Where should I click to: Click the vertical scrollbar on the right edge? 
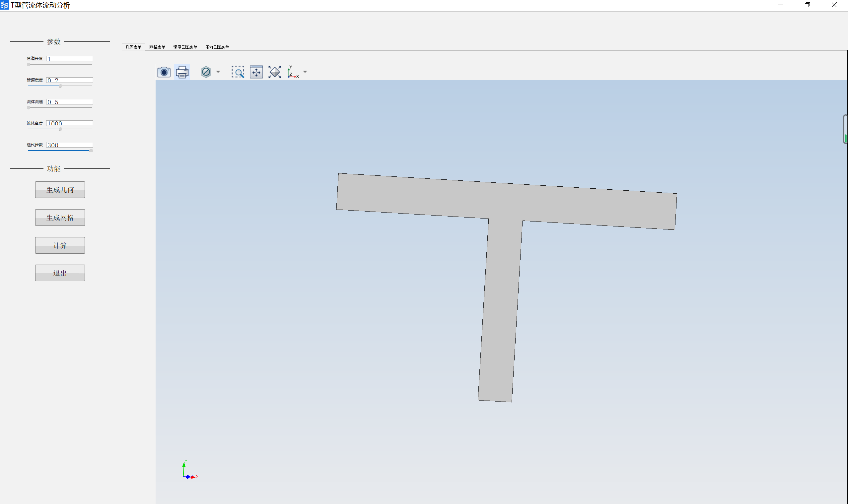click(845, 129)
